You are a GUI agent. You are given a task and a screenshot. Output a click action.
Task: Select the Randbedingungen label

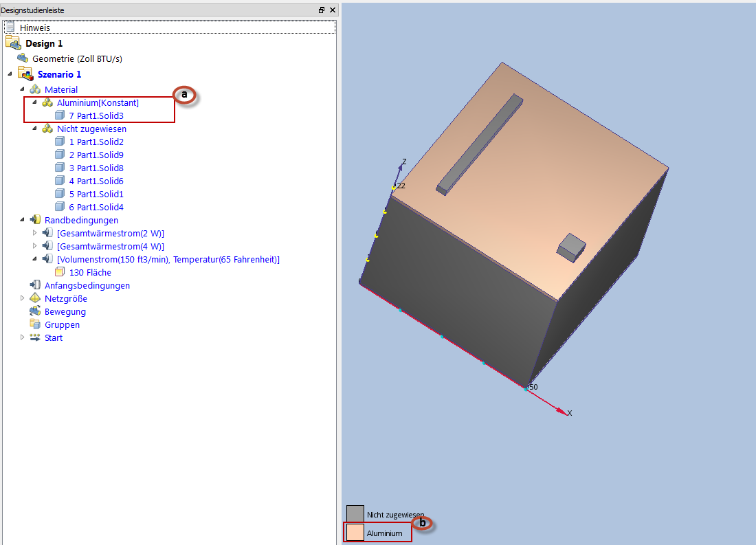[x=81, y=220]
